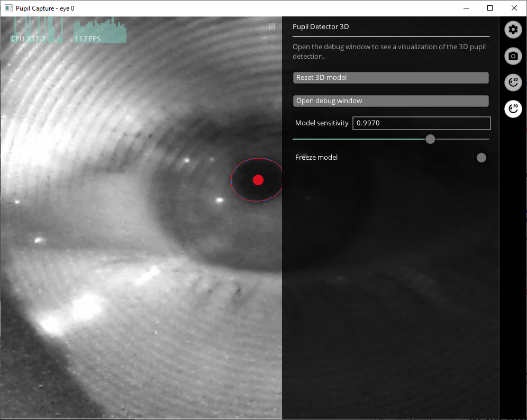
Task: Click the CPU usage graph
Action: (37, 30)
